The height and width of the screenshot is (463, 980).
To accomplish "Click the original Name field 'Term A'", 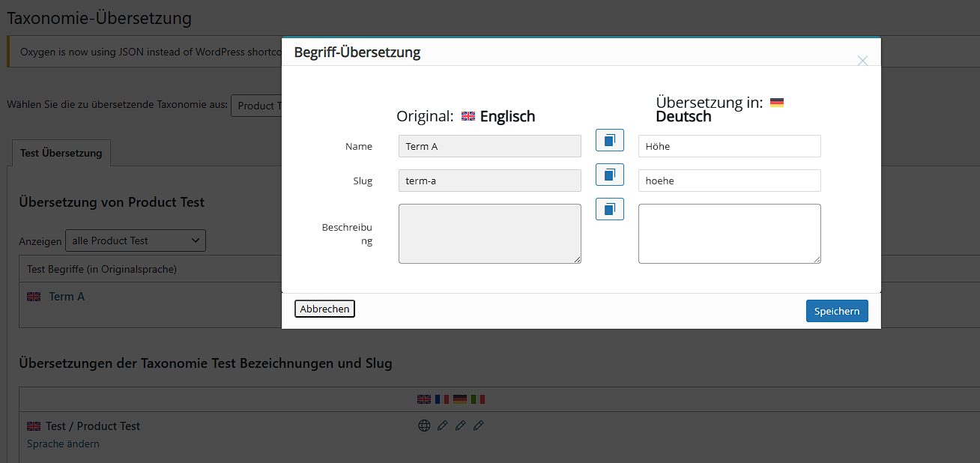I will pos(489,146).
